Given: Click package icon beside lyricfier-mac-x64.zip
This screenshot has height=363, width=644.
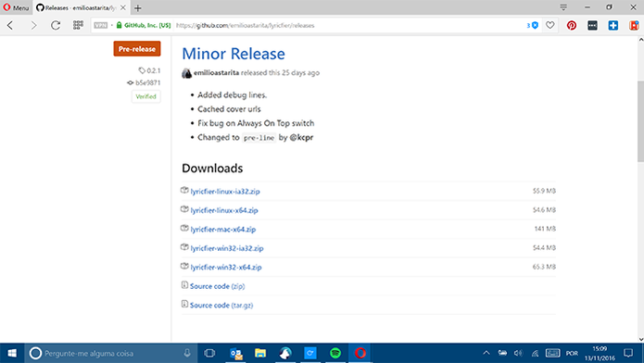Looking at the screenshot, I should (x=184, y=228).
